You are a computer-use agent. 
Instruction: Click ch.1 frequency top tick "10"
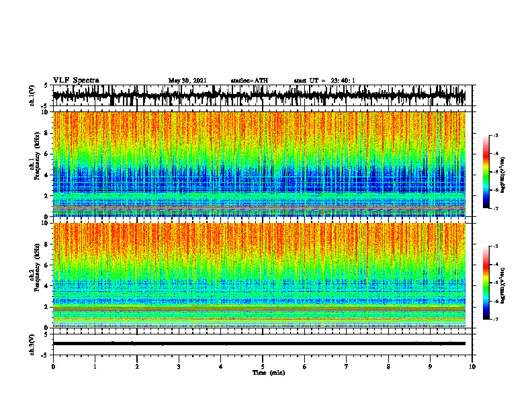pyautogui.click(x=44, y=112)
